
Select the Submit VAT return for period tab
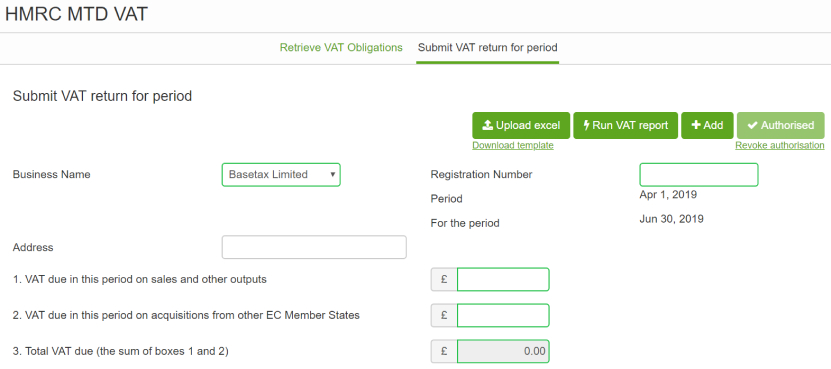click(x=488, y=48)
